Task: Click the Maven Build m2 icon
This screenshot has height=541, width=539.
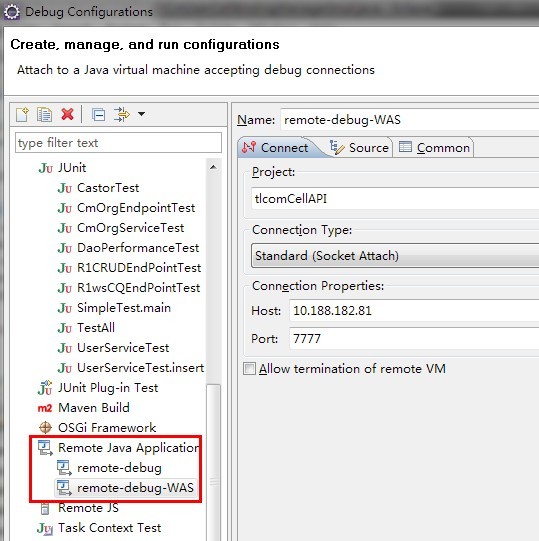Action: [45, 409]
